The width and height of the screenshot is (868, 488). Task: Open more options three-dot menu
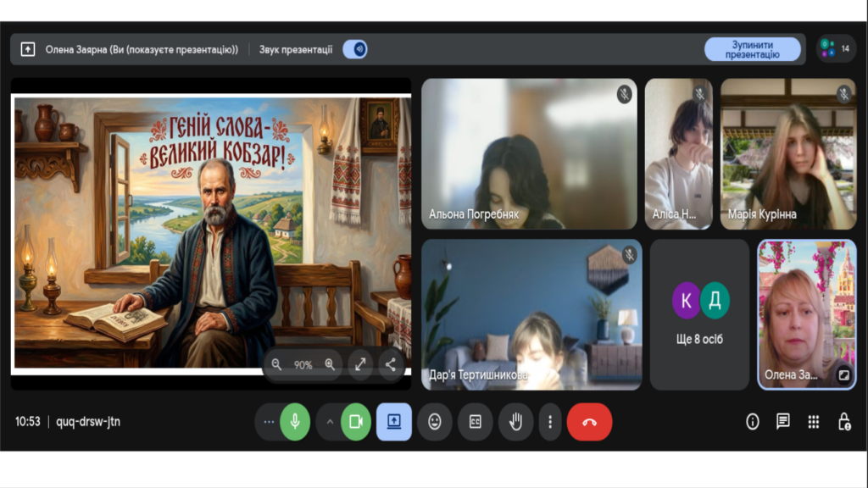pyautogui.click(x=550, y=422)
